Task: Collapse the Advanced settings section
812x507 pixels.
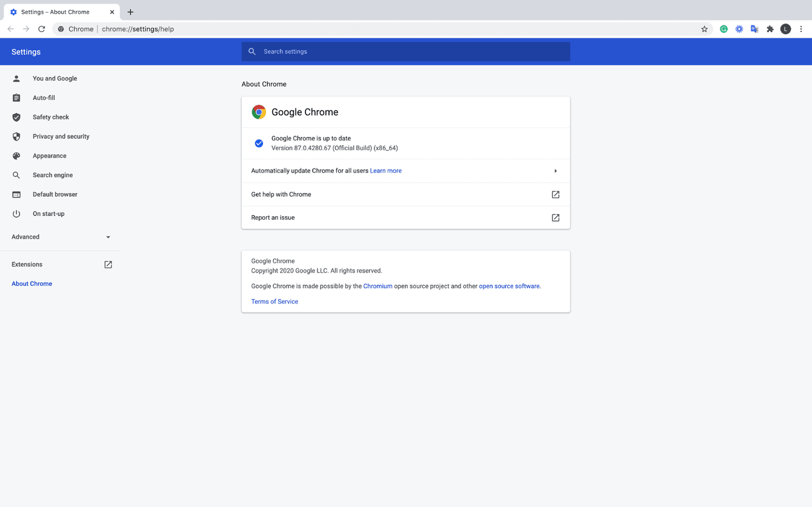Action: click(x=108, y=237)
